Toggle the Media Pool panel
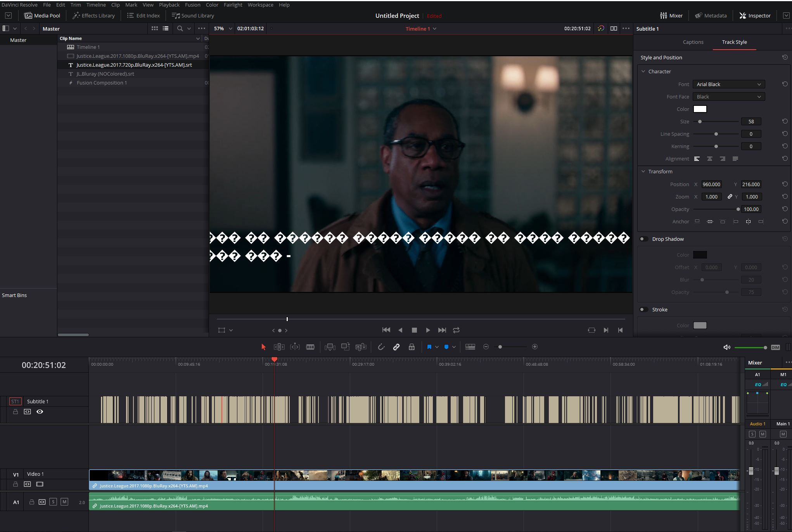The width and height of the screenshot is (792, 532). coord(42,16)
